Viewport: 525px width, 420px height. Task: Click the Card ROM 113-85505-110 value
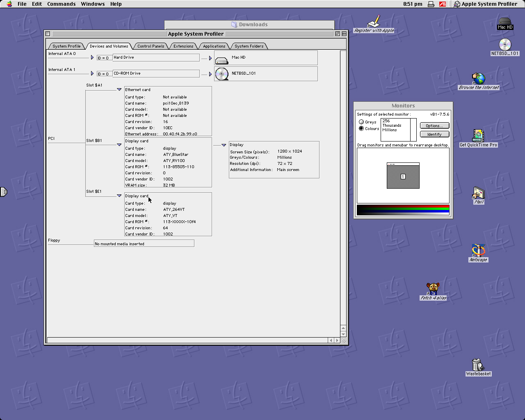(178, 167)
